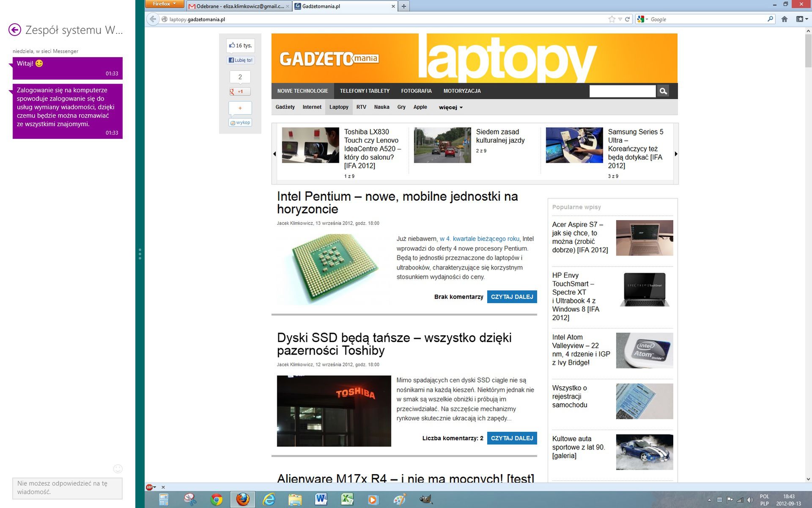Open the NOWE TECHNOLOGIE menu section
Viewport: 812px width, 508px height.
point(302,91)
